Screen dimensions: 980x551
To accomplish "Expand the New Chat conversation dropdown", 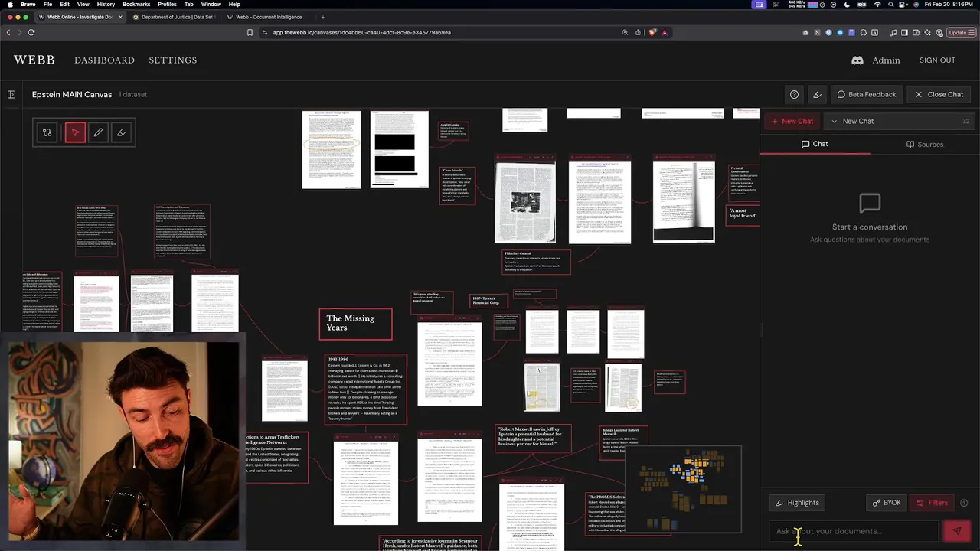I will (900, 121).
